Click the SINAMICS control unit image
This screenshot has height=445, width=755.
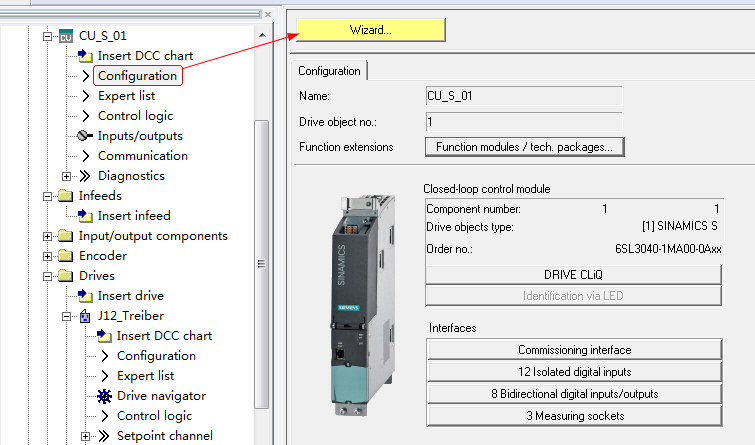click(364, 305)
